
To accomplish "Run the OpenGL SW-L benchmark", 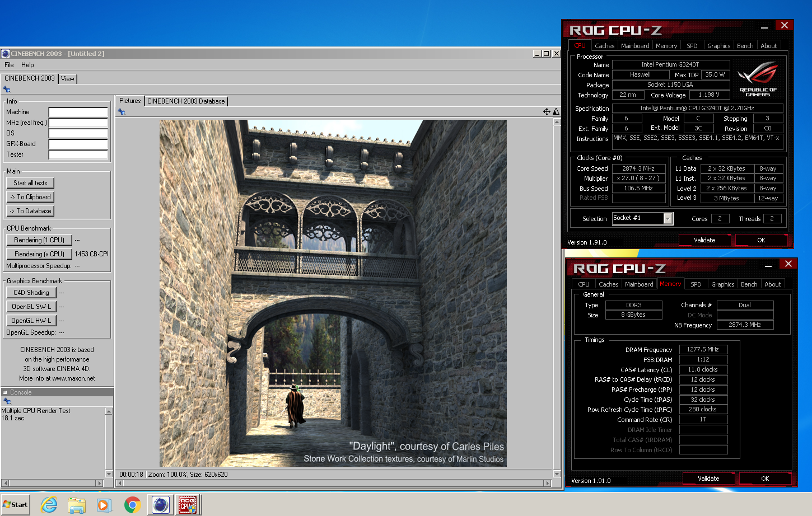I will coord(31,307).
